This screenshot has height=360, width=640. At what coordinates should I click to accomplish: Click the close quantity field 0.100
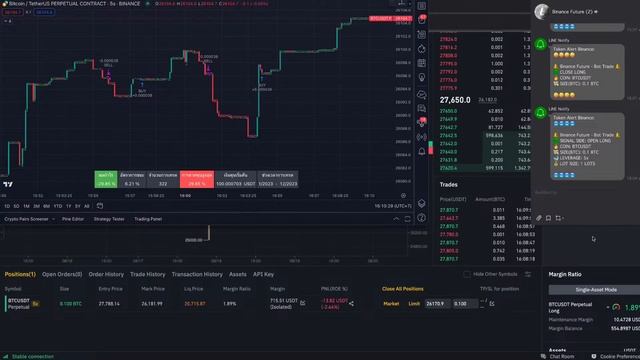(465, 304)
